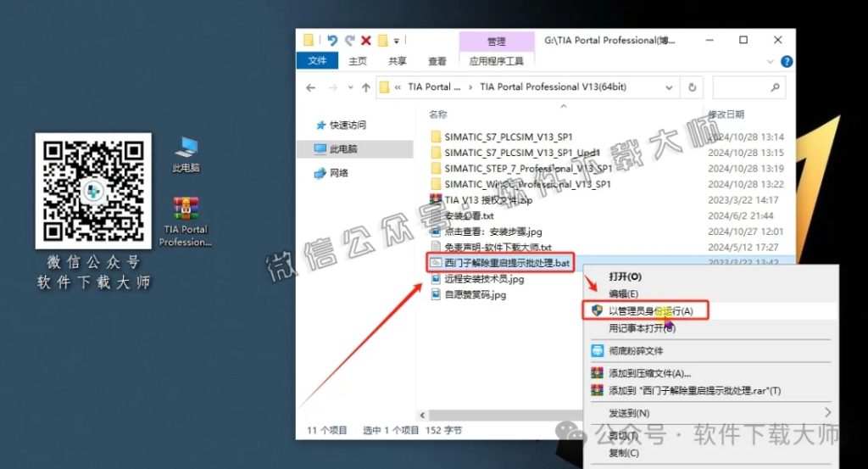Screen dimensions: 868x469
Task: Choose 剪切(T) in the context menu
Action: (x=624, y=436)
